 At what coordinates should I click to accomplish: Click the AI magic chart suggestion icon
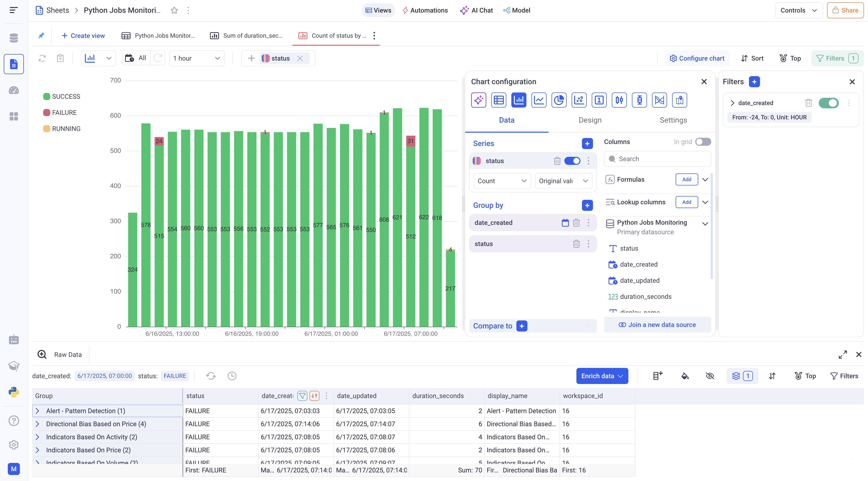click(478, 100)
